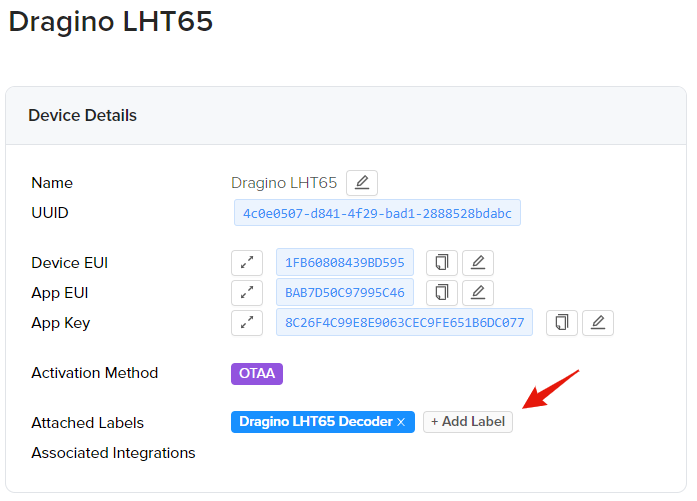Click the Device EUI value 1FB60808439BD595
This screenshot has height=501, width=697.
point(345,263)
